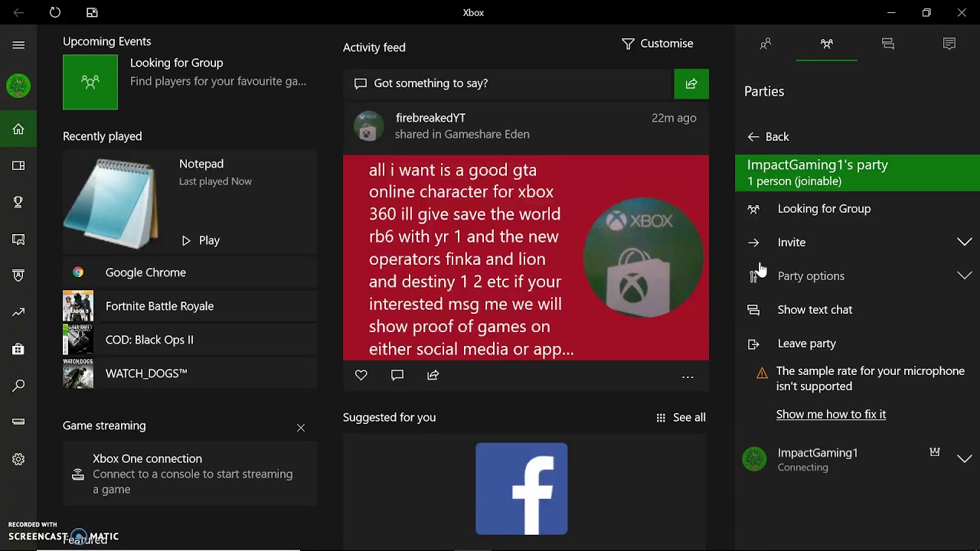Share firebreakedYT's post
This screenshot has width=980, height=551.
433,375
